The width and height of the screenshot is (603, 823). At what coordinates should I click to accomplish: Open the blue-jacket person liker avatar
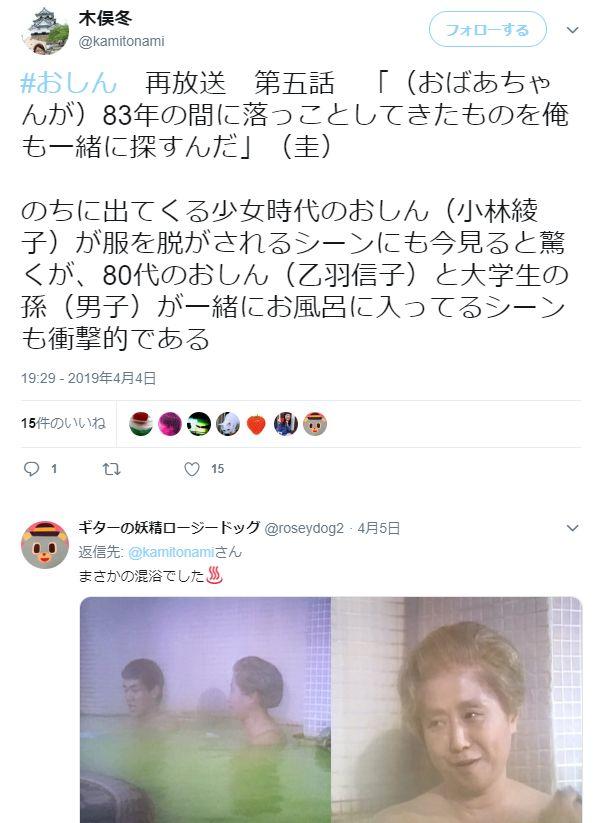pyautogui.click(x=286, y=424)
